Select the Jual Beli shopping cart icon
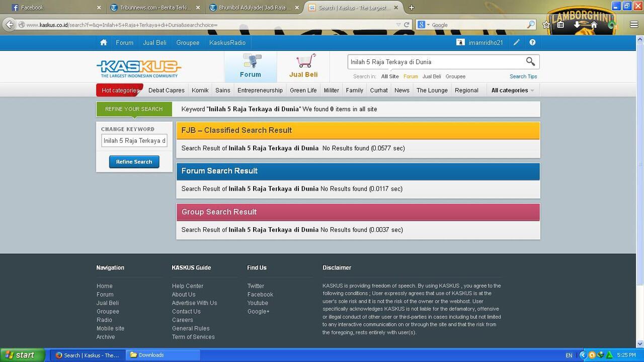644x362 pixels. click(306, 60)
